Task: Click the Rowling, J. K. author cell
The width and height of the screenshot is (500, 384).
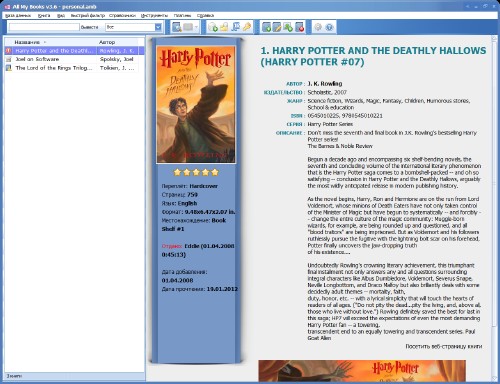Action: (117, 51)
